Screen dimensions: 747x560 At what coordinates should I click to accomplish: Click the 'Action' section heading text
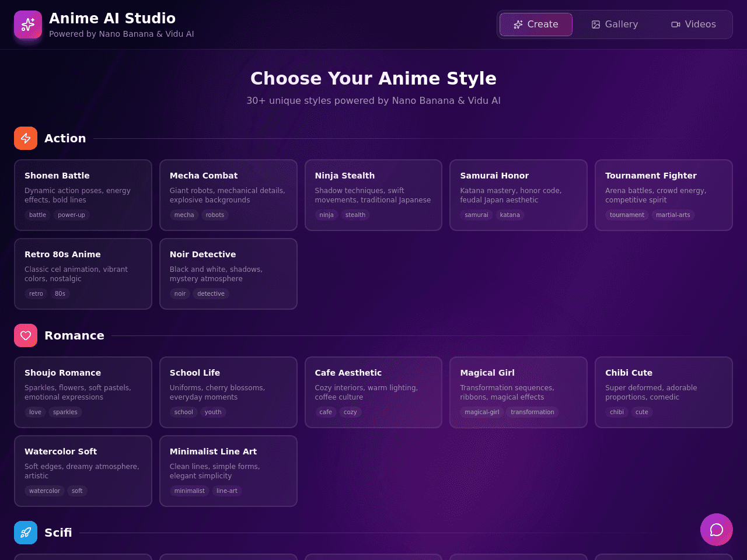click(x=65, y=138)
